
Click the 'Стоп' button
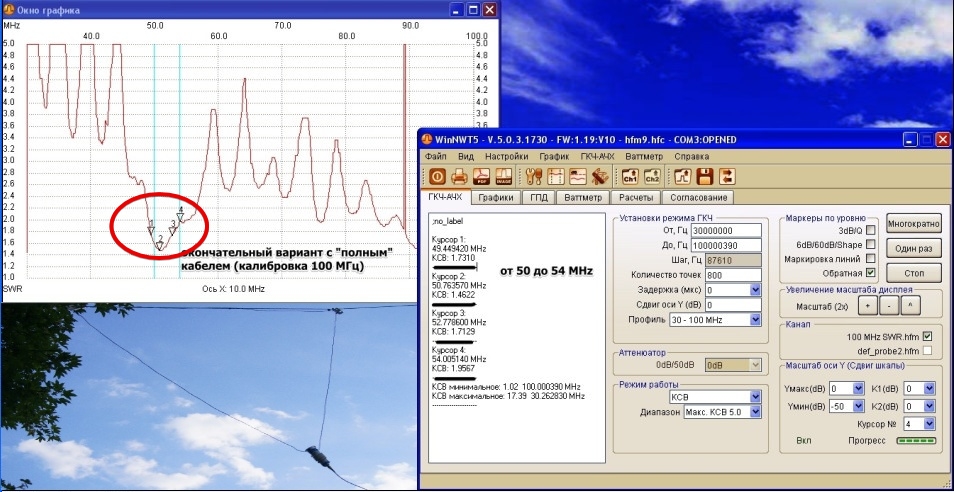(914, 273)
